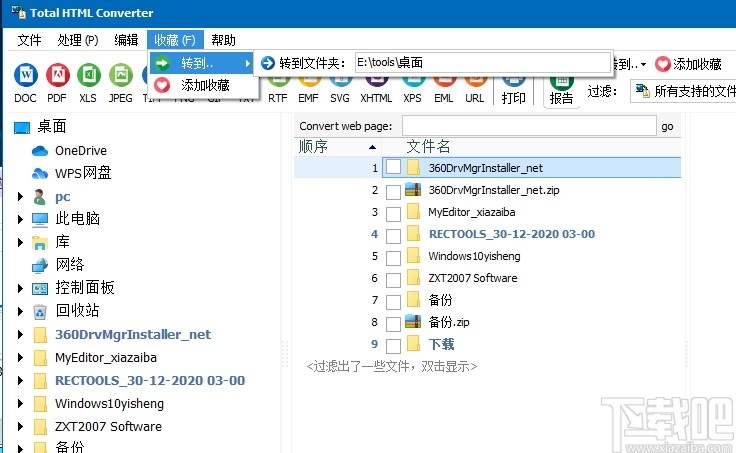The width and height of the screenshot is (736, 453).
Task: Pick the JPEG conversion icon
Action: tap(121, 75)
